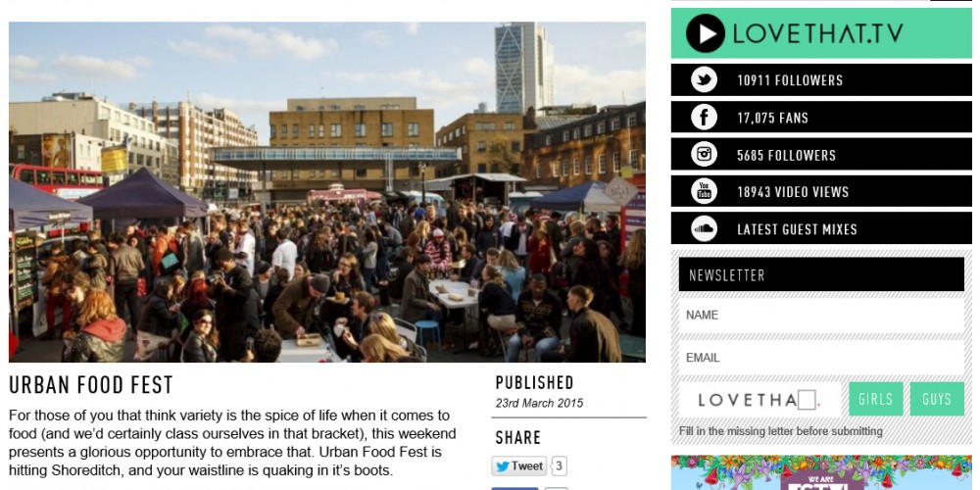Click the LOVETHAT.TV banner text
The height and width of the screenshot is (490, 980).
tap(817, 33)
